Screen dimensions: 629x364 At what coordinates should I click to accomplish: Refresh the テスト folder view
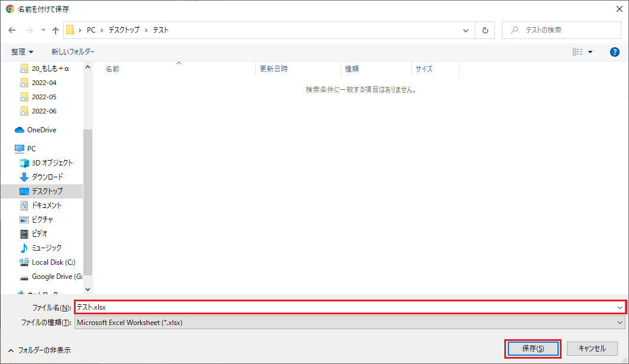point(485,30)
